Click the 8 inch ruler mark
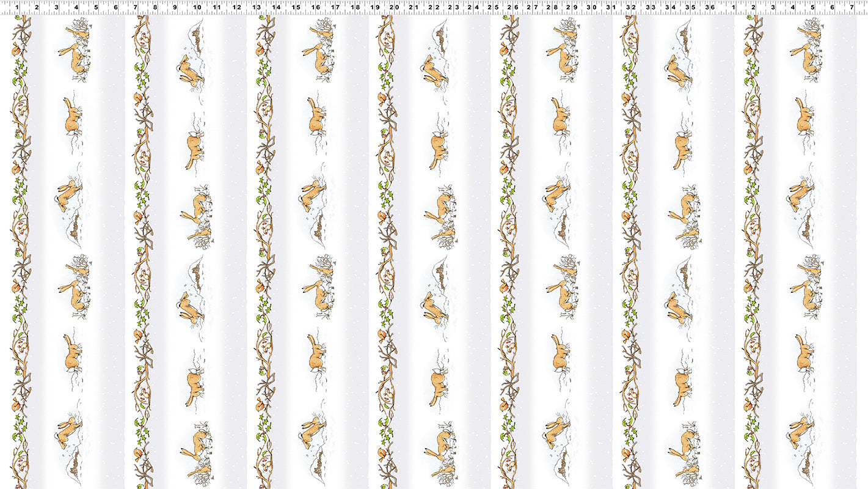This screenshot has height=489, width=868. [155, 8]
